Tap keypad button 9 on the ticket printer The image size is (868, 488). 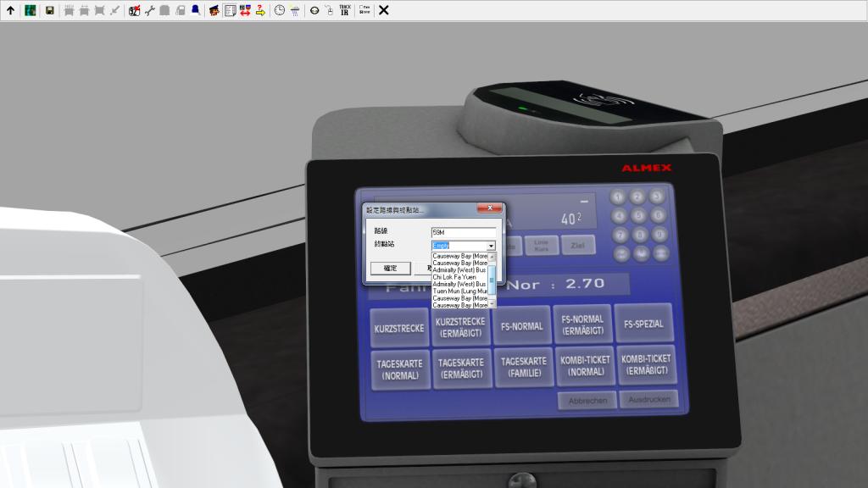(659, 235)
